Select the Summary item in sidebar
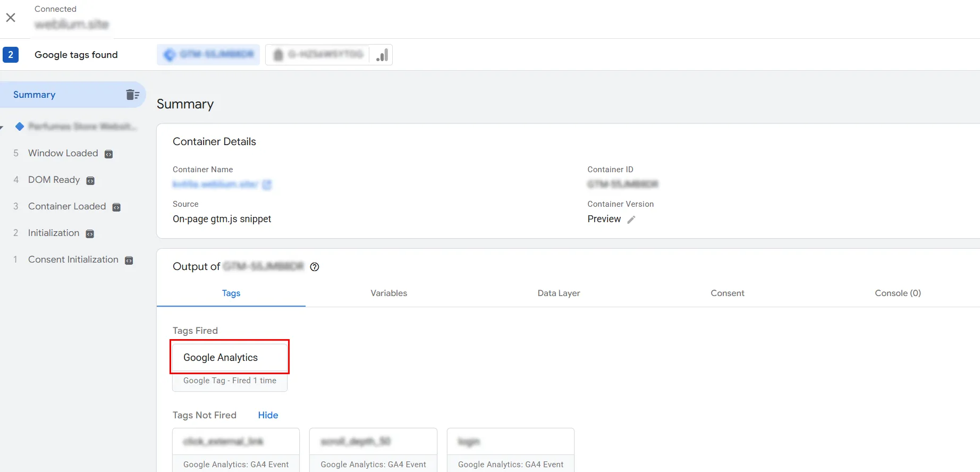Image resolution: width=980 pixels, height=472 pixels. click(35, 95)
